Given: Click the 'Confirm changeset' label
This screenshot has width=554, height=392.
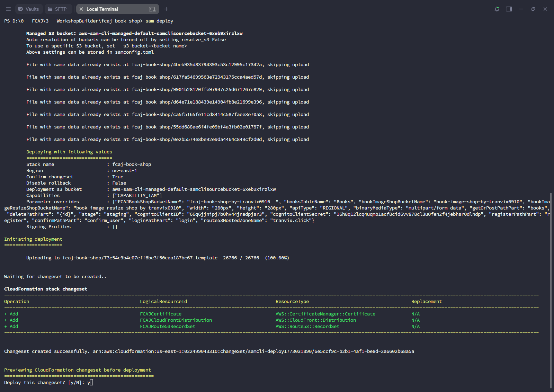Looking at the screenshot, I should (x=50, y=177).
